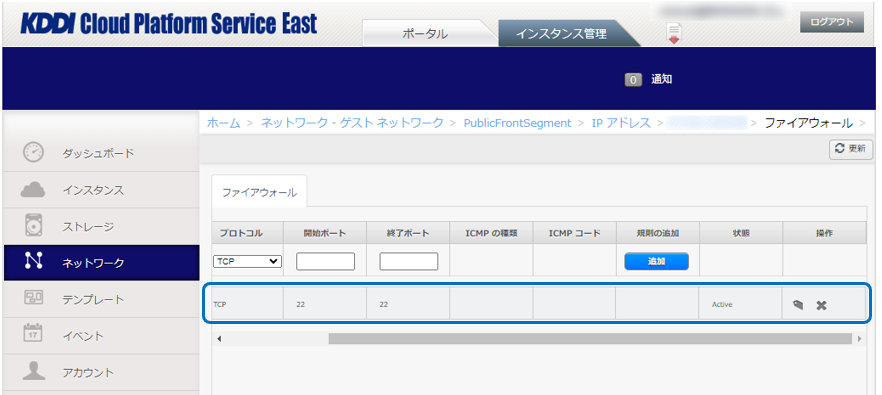The height and width of the screenshot is (395, 882).
Task: Click the 通知 notifications label
Action: click(x=662, y=80)
